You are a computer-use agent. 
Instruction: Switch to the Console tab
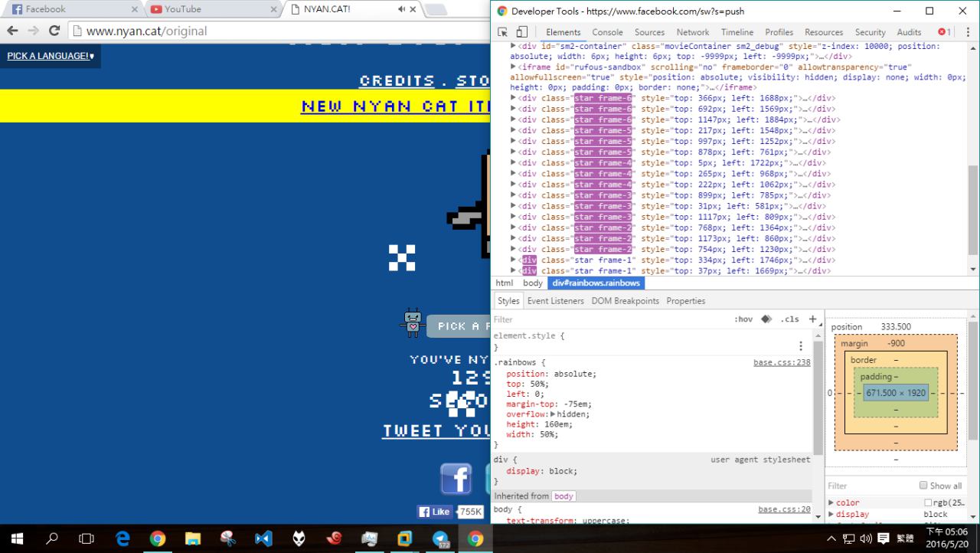607,32
